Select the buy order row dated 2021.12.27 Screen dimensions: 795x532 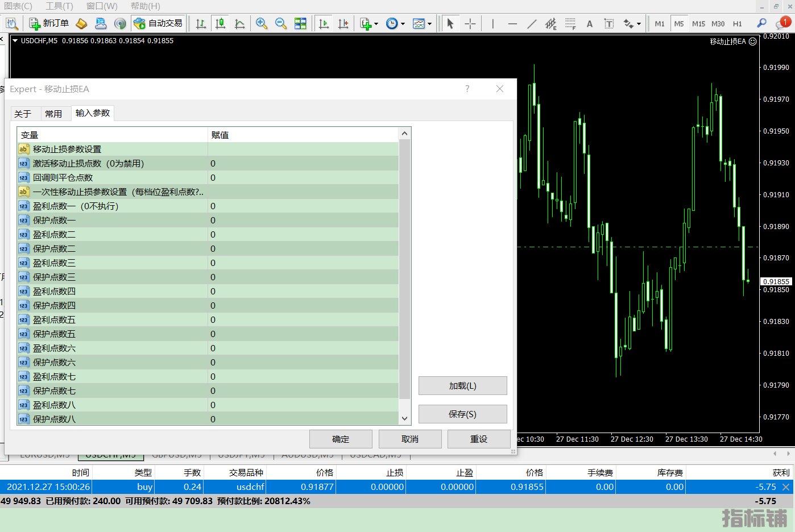pyautogui.click(x=397, y=487)
